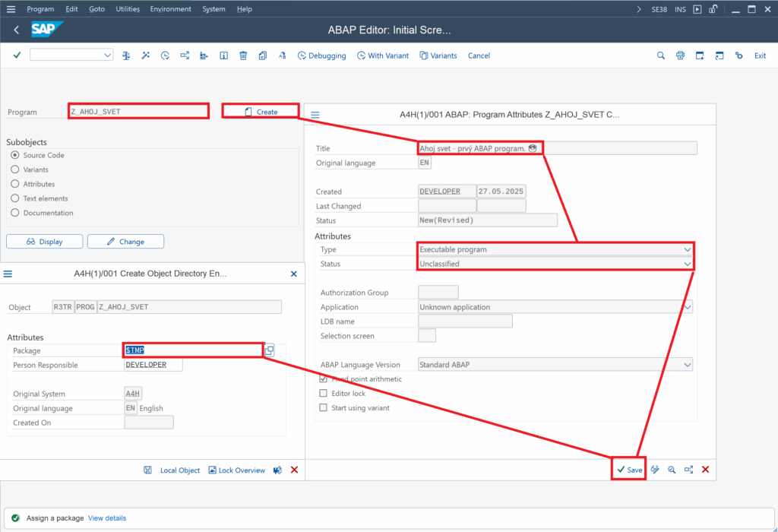Cancel the Program Attributes dialog with red X
778x532 pixels.
pyautogui.click(x=706, y=470)
